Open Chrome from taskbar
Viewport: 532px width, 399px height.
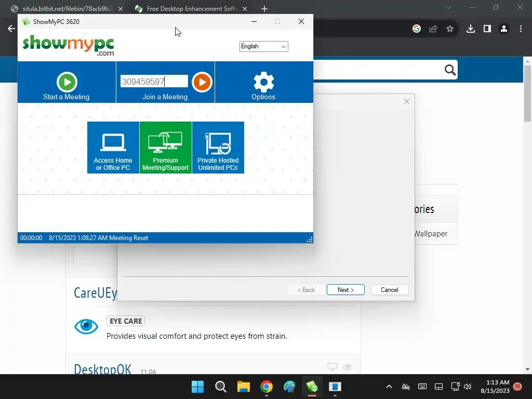[x=267, y=387]
